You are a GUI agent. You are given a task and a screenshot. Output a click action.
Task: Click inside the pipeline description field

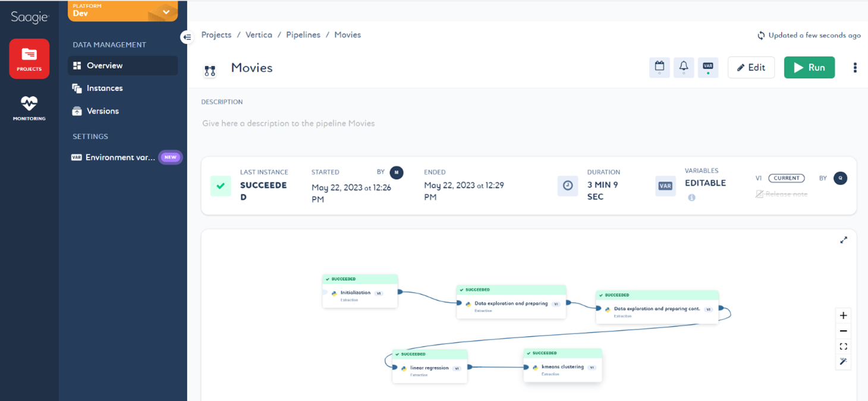(357, 123)
